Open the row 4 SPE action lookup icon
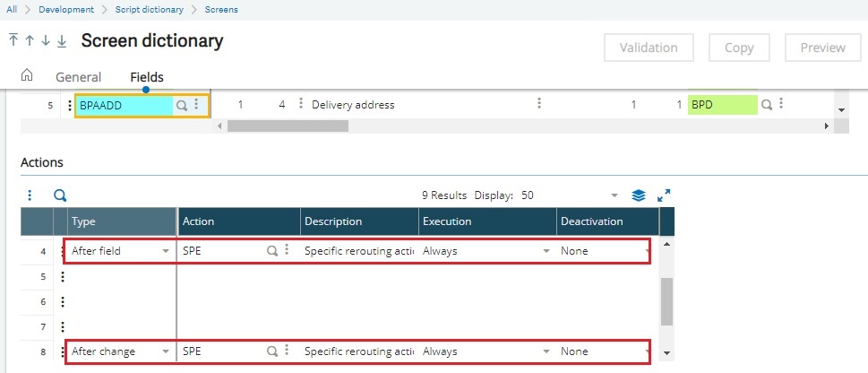868x373 pixels. click(271, 251)
